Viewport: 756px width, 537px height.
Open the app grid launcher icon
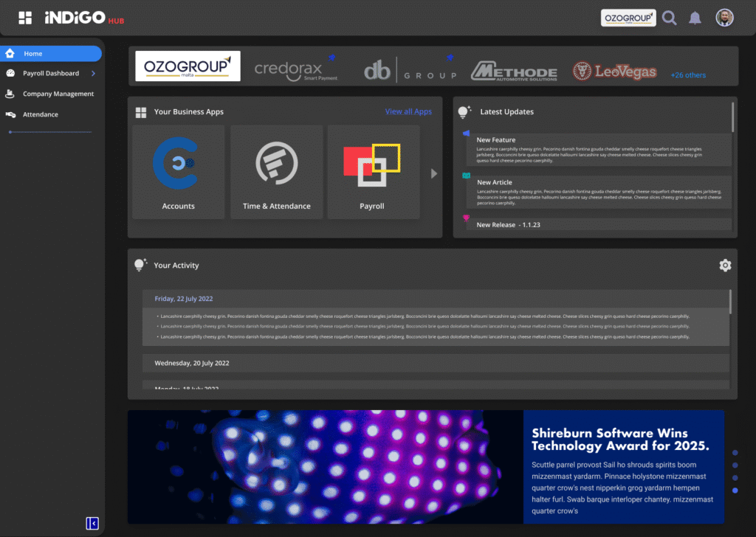(25, 18)
